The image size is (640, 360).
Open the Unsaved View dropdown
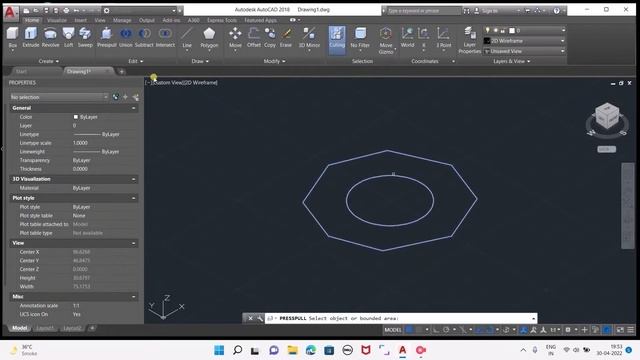pos(524,51)
